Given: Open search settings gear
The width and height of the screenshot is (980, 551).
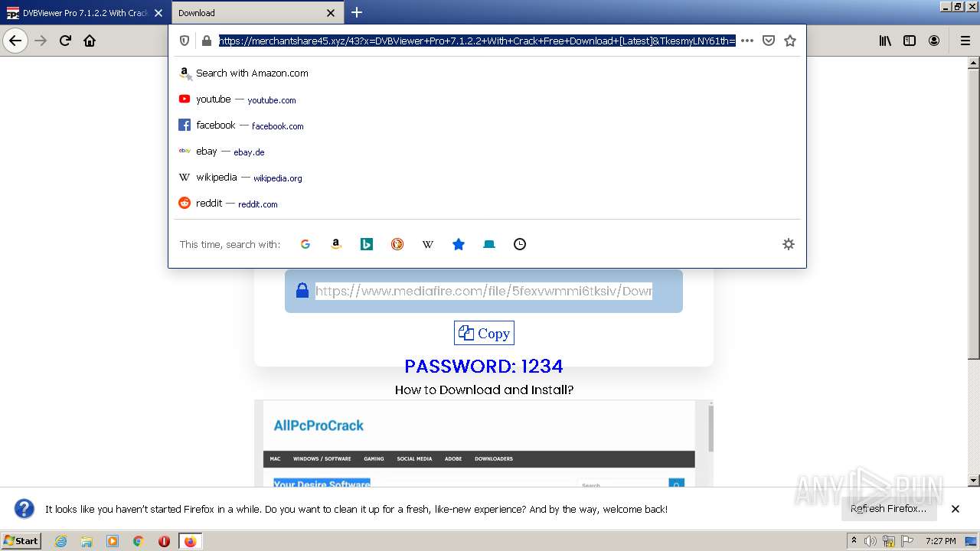Looking at the screenshot, I should coord(789,244).
